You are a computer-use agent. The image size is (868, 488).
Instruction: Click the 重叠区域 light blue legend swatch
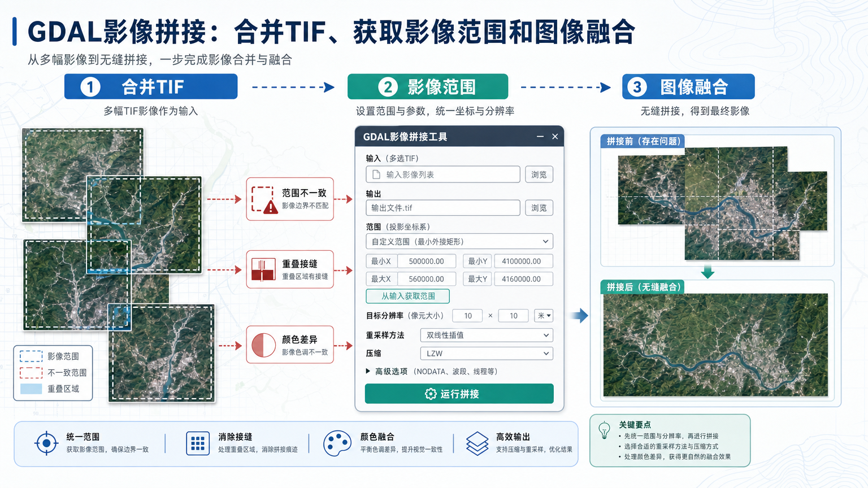pyautogui.click(x=31, y=389)
